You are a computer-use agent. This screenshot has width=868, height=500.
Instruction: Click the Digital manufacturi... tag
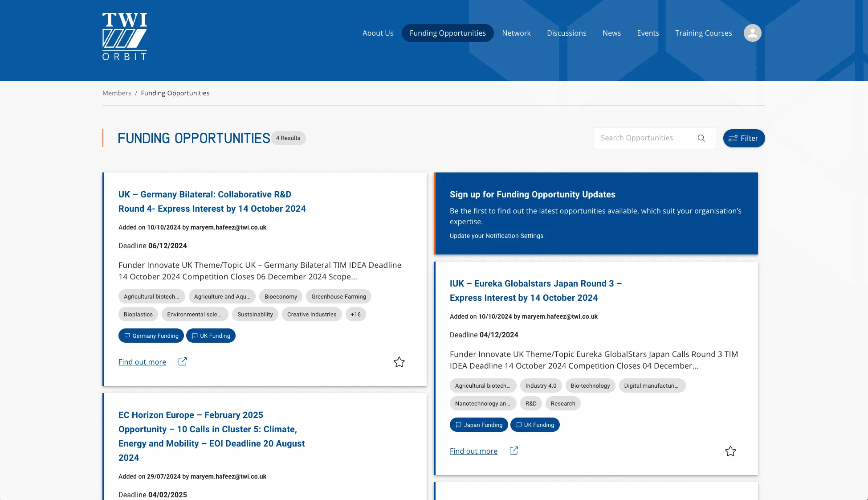652,385
